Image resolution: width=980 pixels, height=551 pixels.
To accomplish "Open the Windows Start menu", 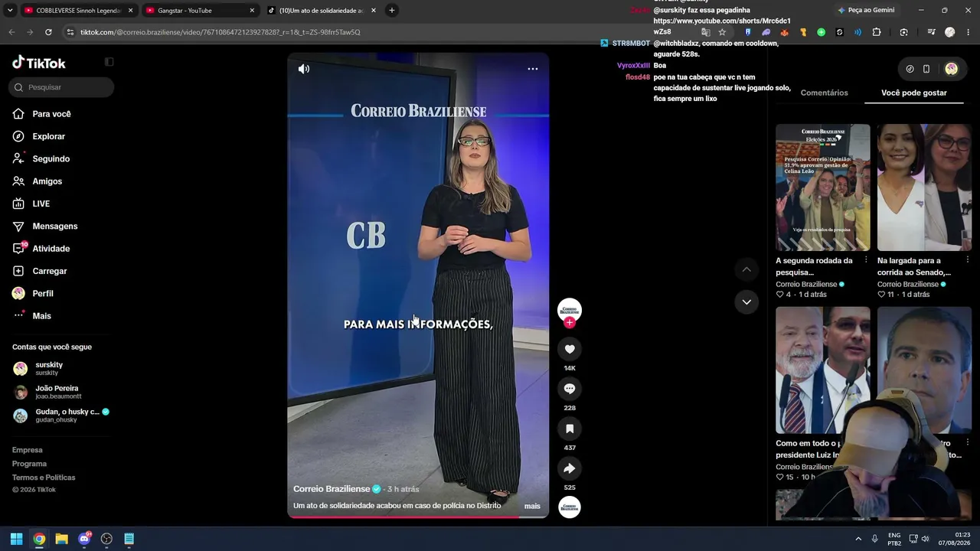I will tap(16, 539).
